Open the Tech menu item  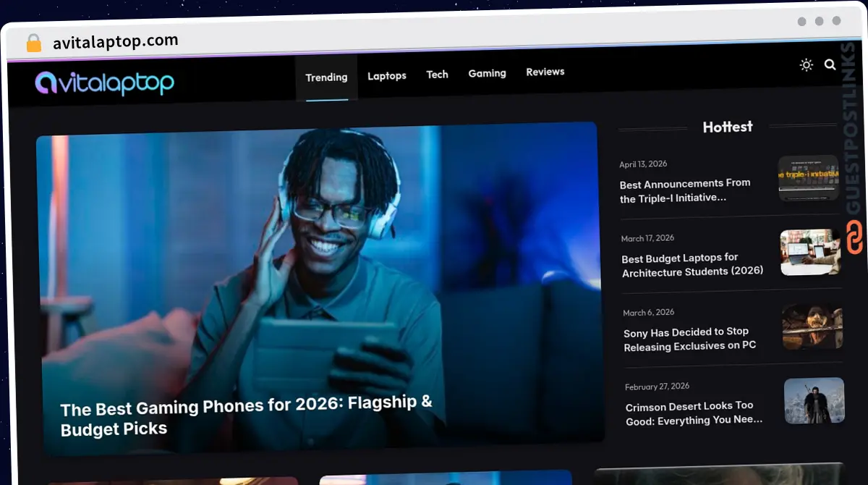[437, 74]
